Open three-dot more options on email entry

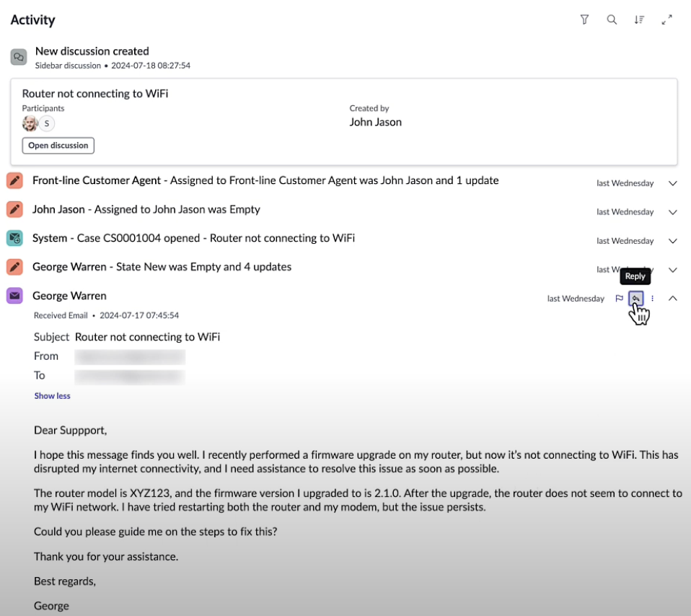(653, 299)
